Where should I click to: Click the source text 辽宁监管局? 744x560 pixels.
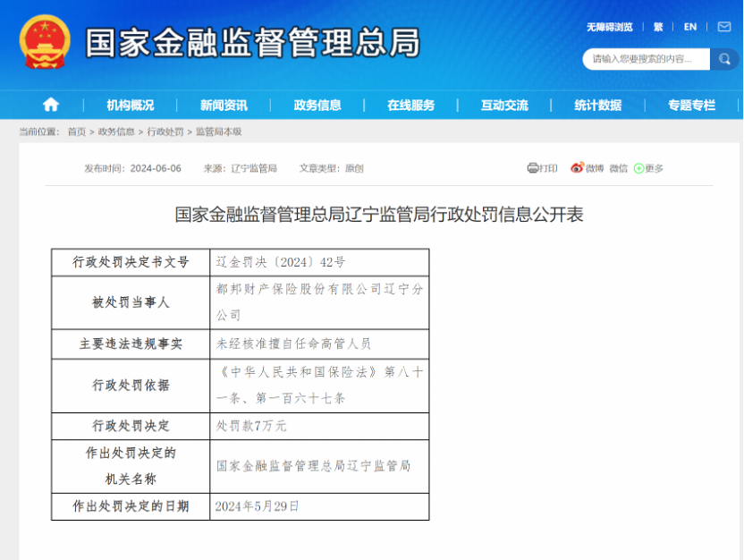pos(254,168)
